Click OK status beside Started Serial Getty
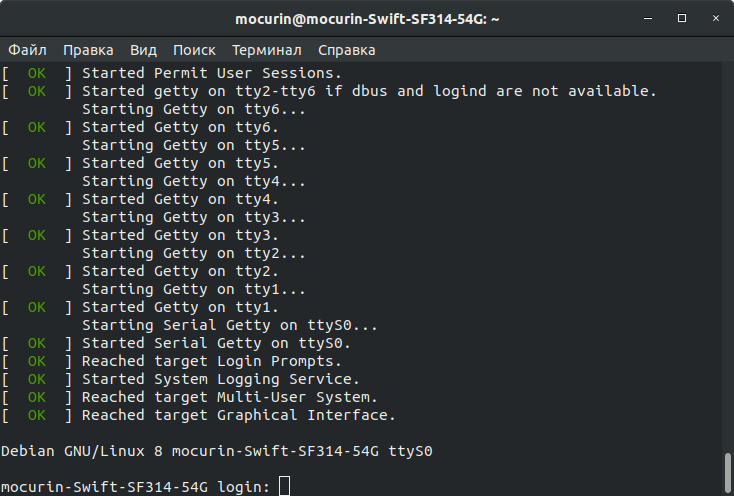 (37, 343)
